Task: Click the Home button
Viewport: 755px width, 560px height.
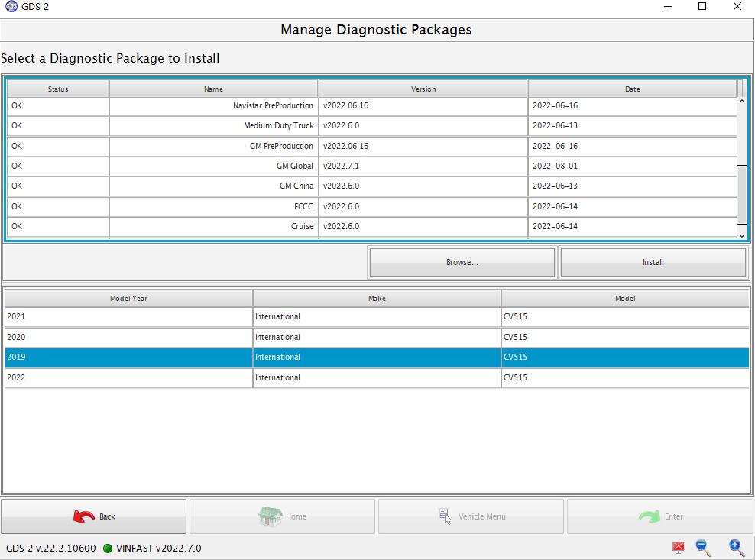Action: pos(282,516)
